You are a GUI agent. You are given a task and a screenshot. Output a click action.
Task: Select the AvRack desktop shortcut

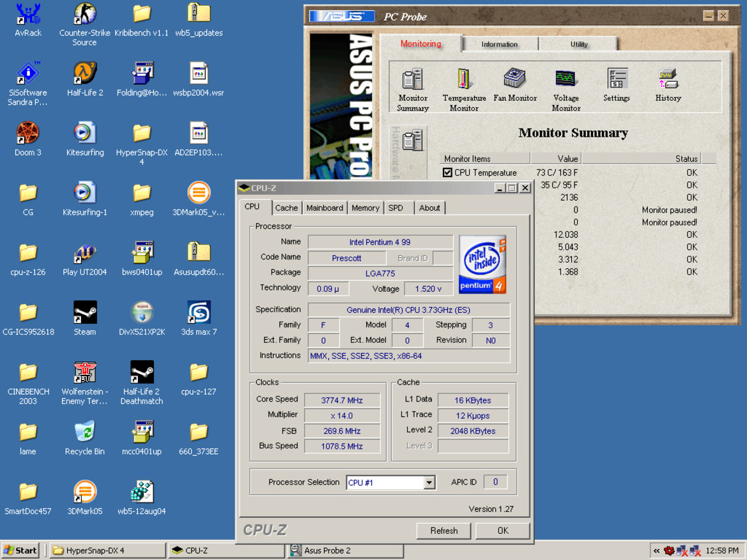coord(28,20)
